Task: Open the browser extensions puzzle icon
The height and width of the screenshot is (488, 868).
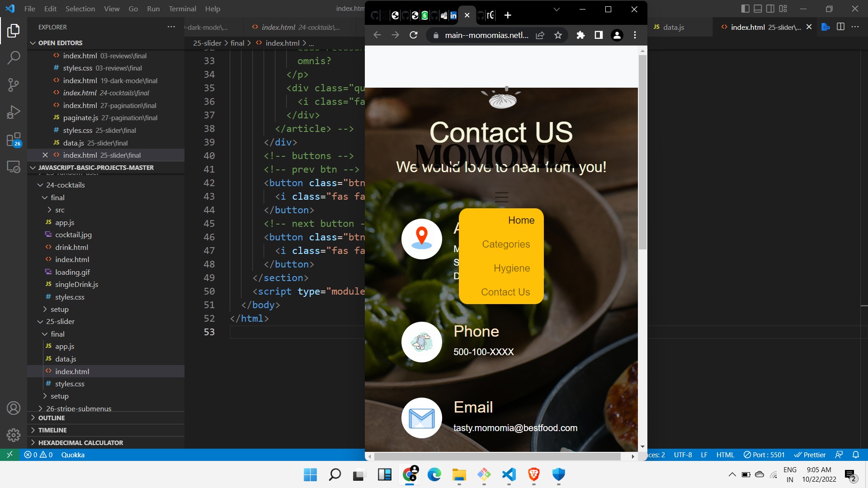Action: point(580,35)
